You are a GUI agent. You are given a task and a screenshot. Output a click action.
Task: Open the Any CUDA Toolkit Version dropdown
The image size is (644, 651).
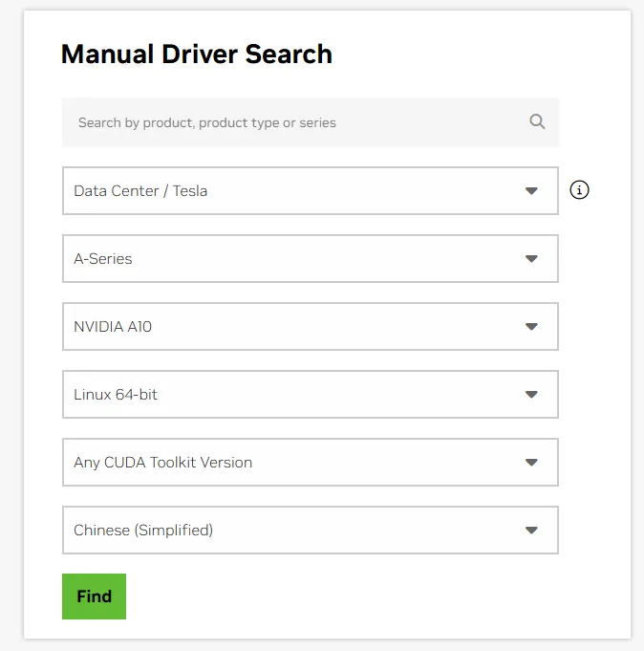click(311, 462)
